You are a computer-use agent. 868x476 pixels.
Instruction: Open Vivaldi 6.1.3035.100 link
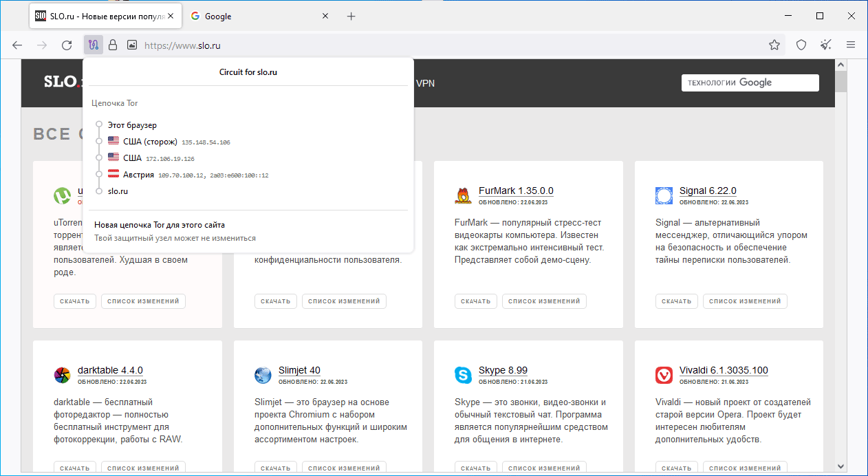[724, 370]
